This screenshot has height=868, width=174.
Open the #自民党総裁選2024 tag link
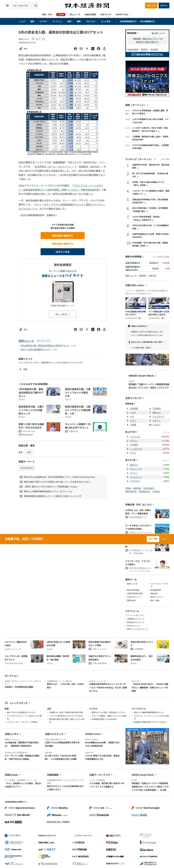click(128, 21)
